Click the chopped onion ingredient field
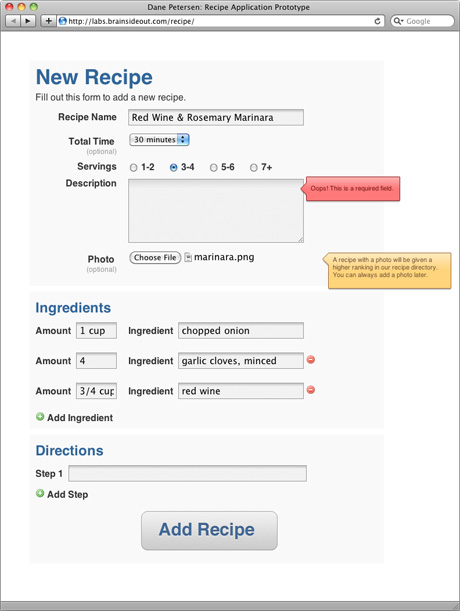 (241, 330)
